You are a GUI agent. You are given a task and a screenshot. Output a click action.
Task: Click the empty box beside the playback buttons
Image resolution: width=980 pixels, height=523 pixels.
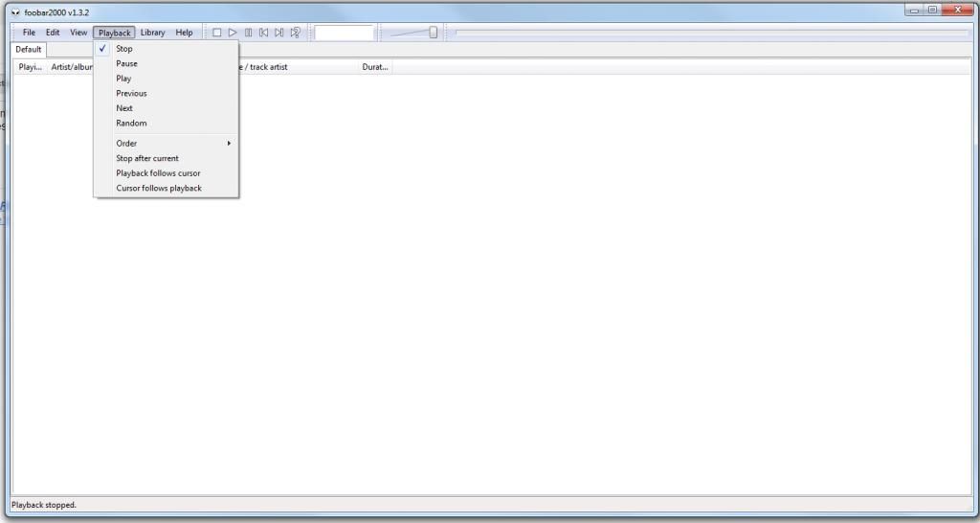coord(344,33)
